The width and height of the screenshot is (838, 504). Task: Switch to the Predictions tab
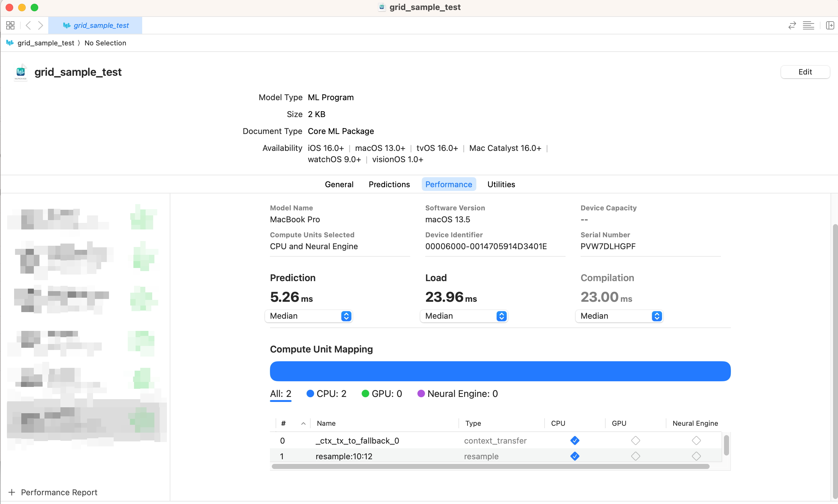tap(389, 184)
